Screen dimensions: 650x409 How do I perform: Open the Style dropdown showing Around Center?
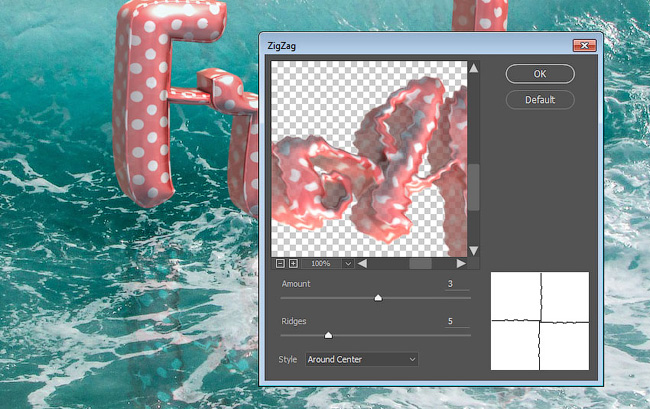pos(362,359)
